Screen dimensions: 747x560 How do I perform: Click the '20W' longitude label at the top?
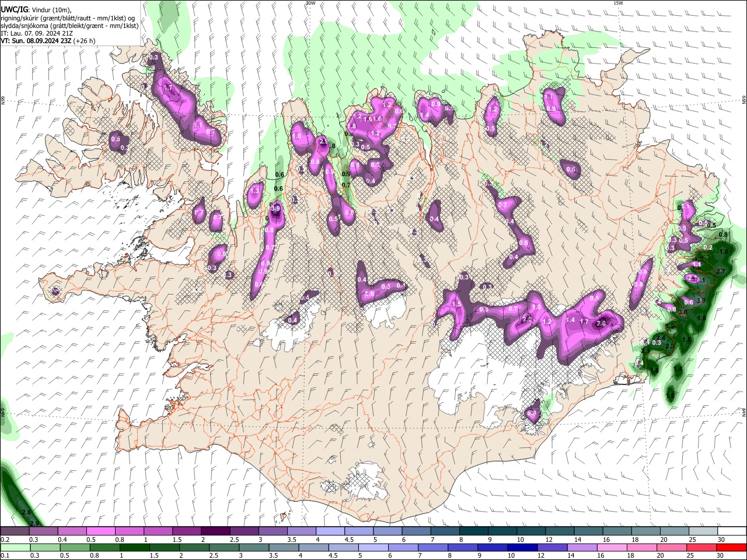[310, 3]
